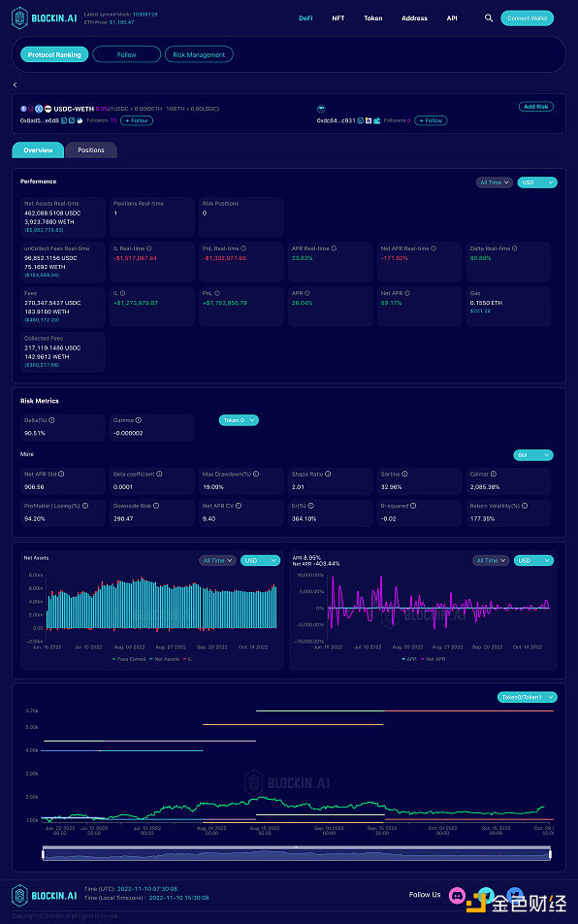Click the Gamma info icon
578x924 pixels.
139,420
